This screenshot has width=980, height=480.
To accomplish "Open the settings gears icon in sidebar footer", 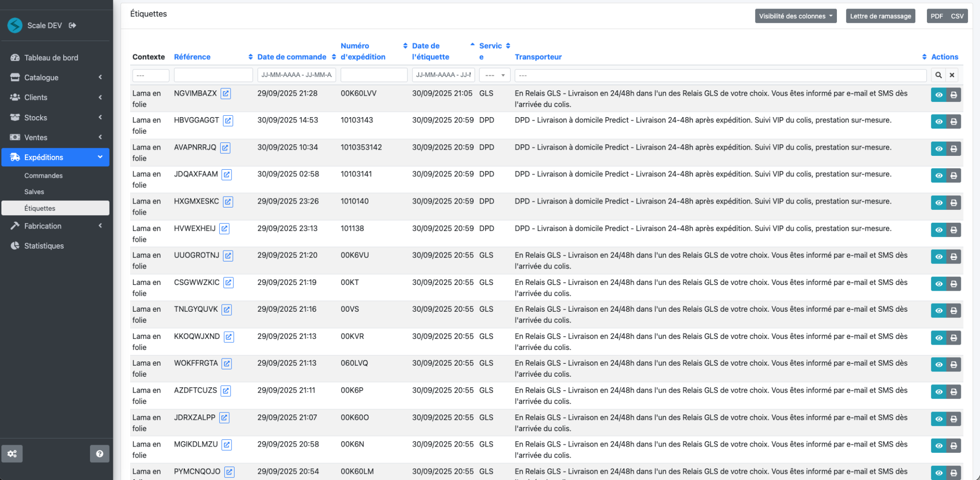I will tap(12, 454).
